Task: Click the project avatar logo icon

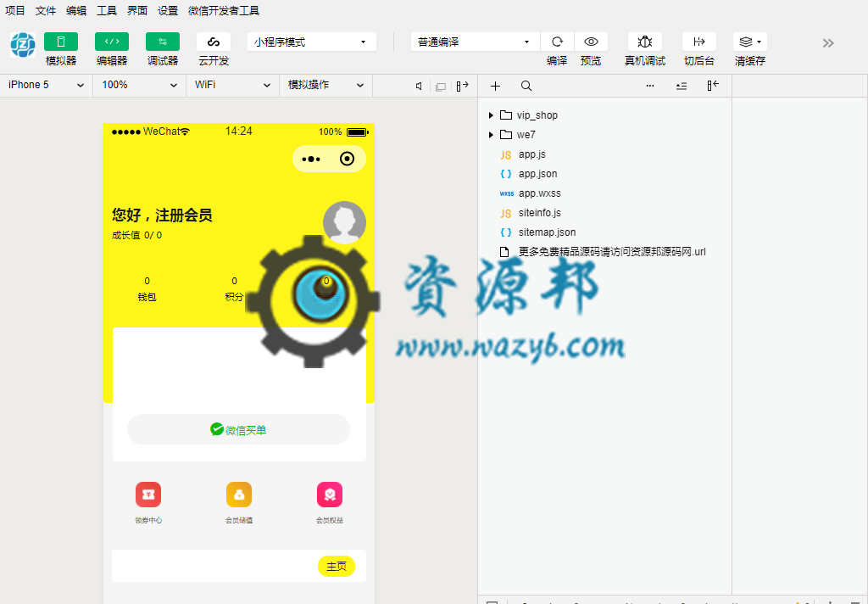Action: click(23, 44)
